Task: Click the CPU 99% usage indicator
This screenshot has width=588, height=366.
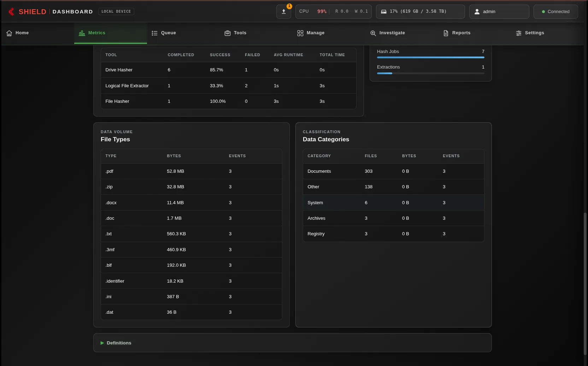Action: pyautogui.click(x=333, y=12)
